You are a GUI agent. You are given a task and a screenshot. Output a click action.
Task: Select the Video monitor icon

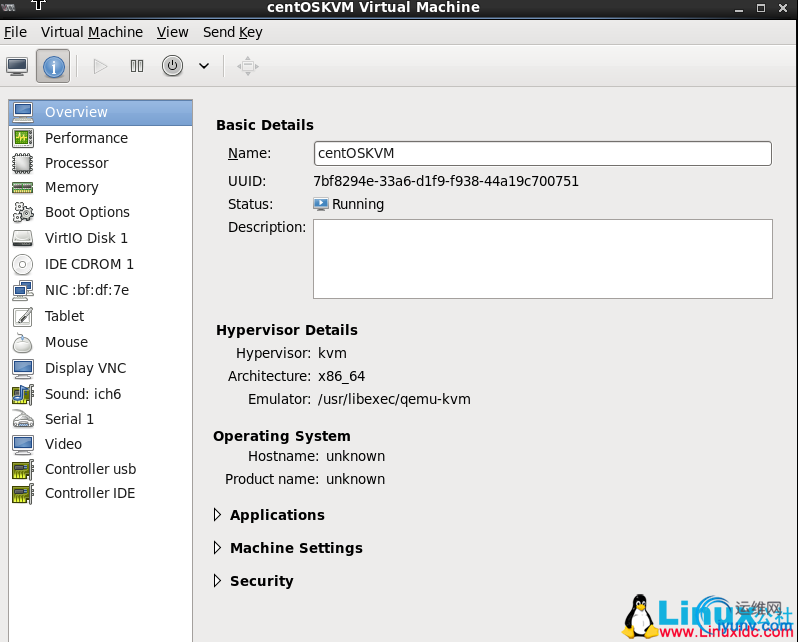tap(23, 444)
